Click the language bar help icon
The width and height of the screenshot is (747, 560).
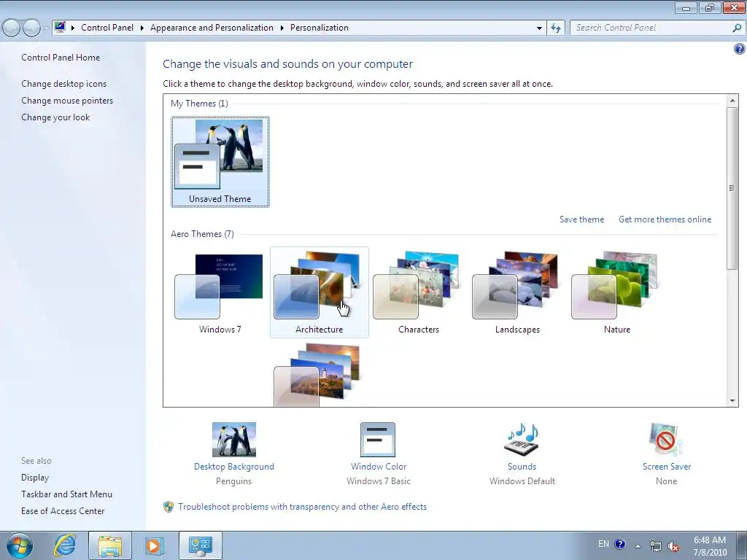click(x=619, y=544)
